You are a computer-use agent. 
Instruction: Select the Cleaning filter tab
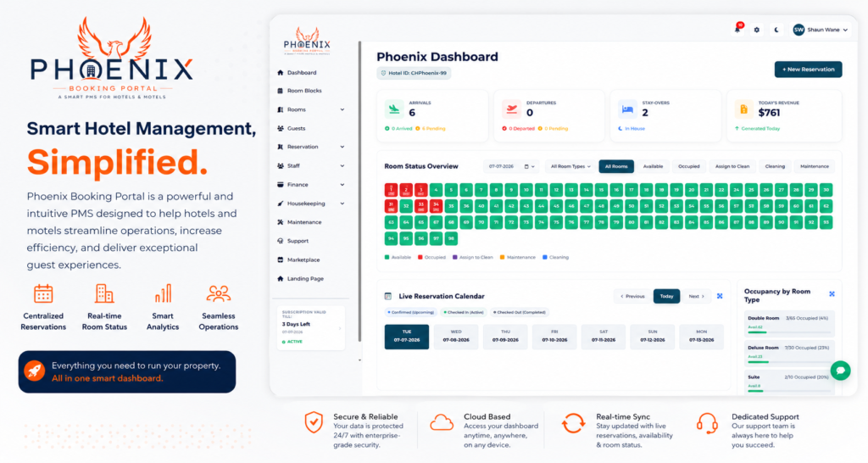(775, 166)
